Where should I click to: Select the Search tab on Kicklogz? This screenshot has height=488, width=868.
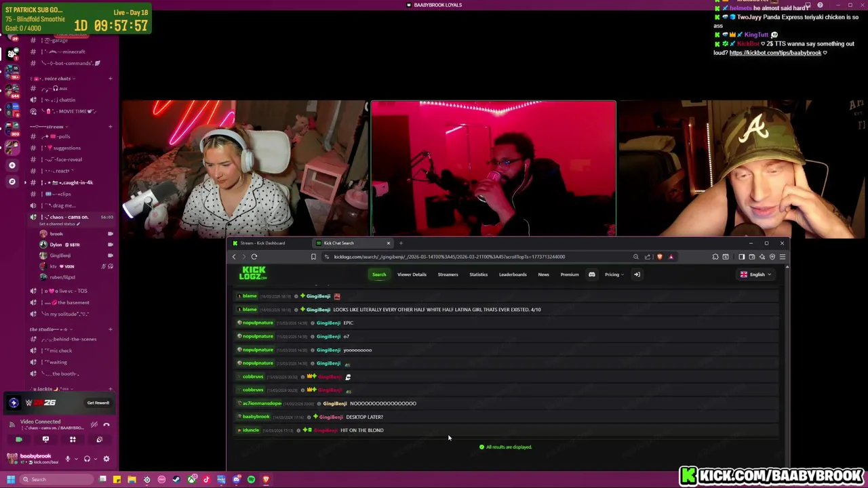click(379, 274)
